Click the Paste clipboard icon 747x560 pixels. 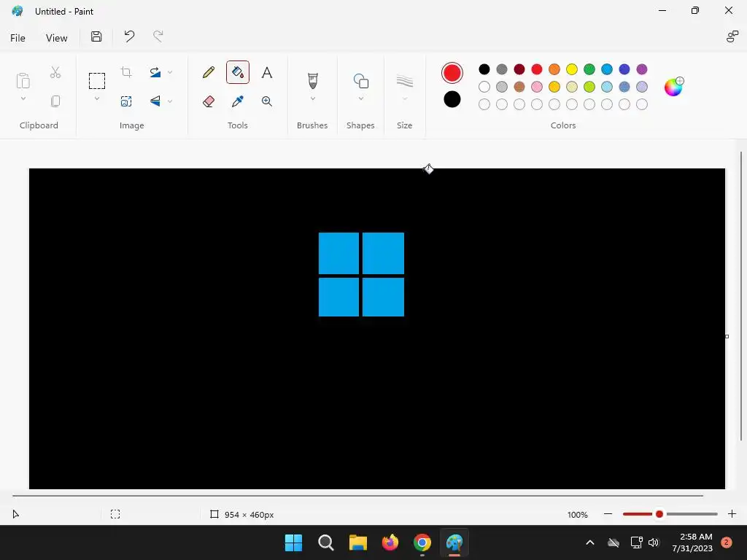click(x=23, y=80)
